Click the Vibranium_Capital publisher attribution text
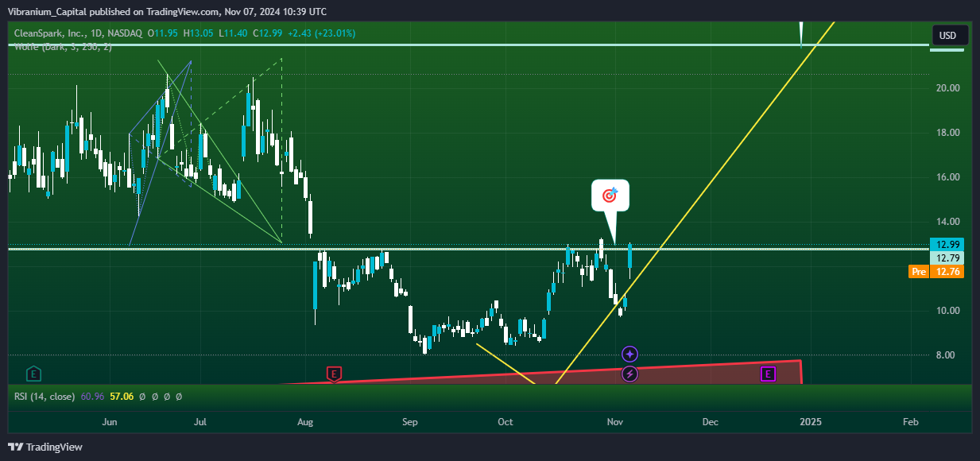Screen dimensions: 980x461 [x=166, y=11]
